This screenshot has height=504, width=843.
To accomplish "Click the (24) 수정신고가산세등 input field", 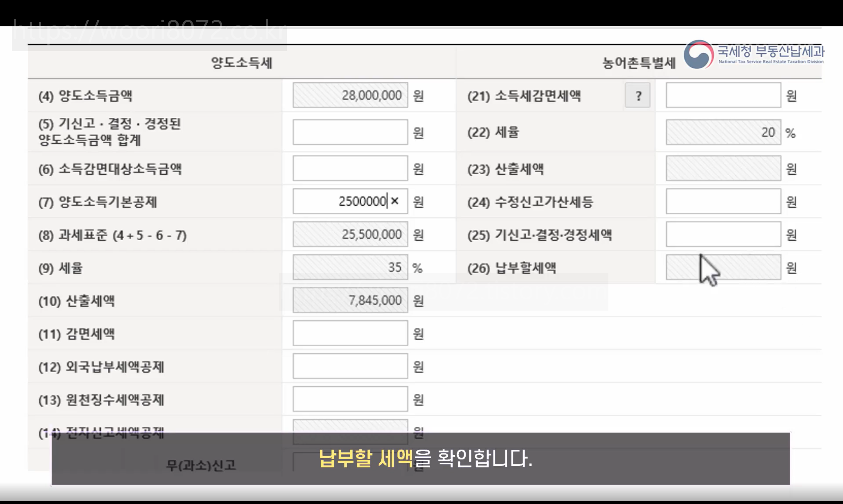I will (x=723, y=201).
